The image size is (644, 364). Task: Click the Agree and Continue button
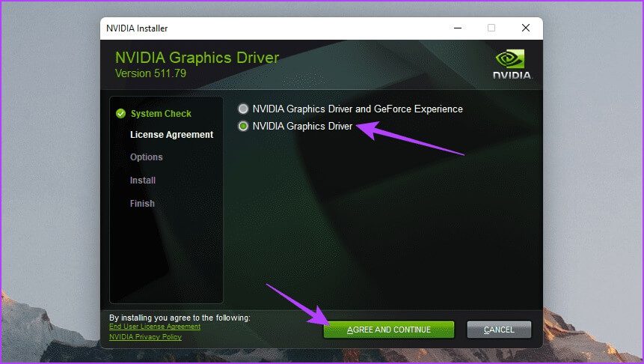(388, 330)
